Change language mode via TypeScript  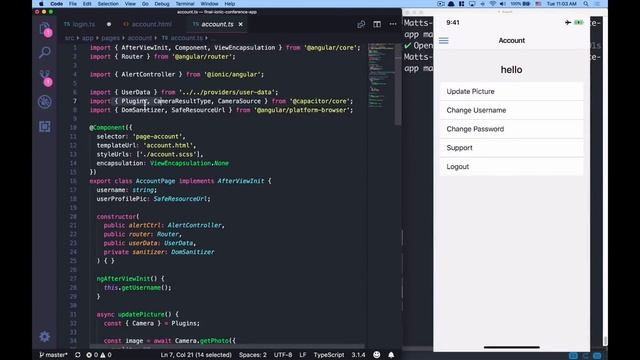pyautogui.click(x=329, y=355)
